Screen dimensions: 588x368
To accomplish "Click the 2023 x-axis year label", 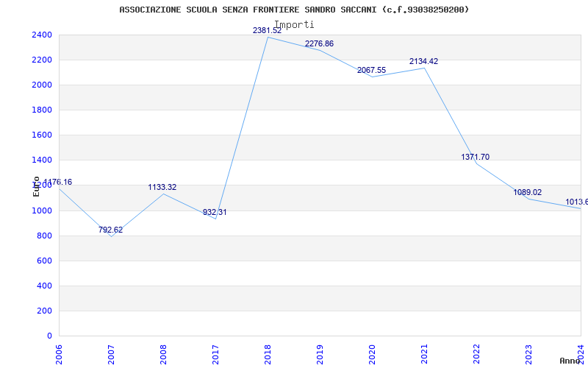I will 528,354.
